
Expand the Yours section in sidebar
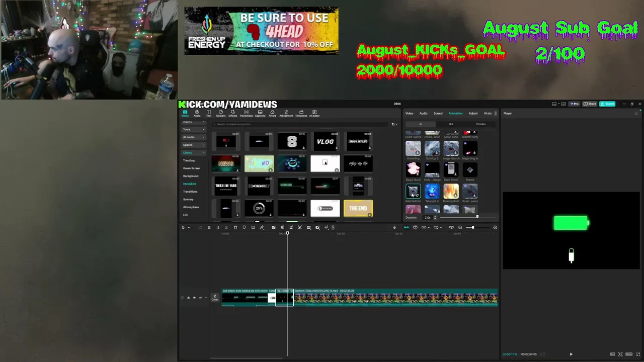194,130
